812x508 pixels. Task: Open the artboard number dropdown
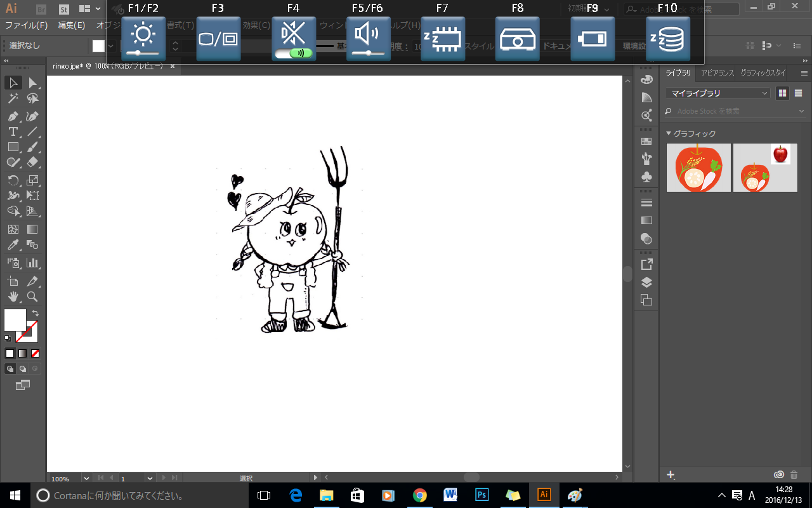(x=150, y=478)
